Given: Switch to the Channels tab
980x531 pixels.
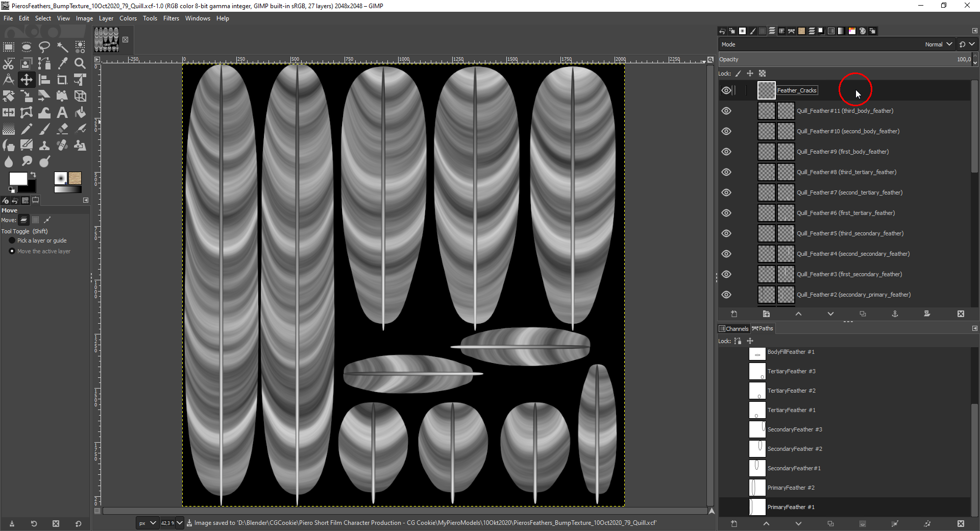Looking at the screenshot, I should pyautogui.click(x=733, y=328).
